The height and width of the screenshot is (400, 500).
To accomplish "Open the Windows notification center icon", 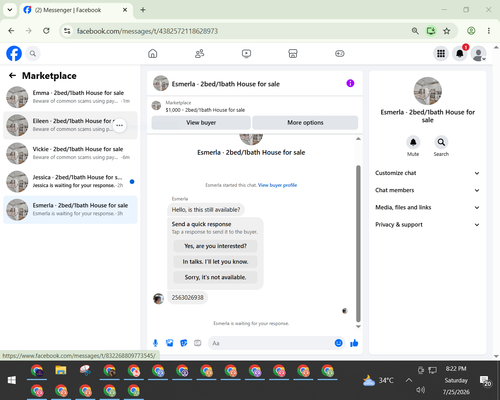I will coord(485,380).
